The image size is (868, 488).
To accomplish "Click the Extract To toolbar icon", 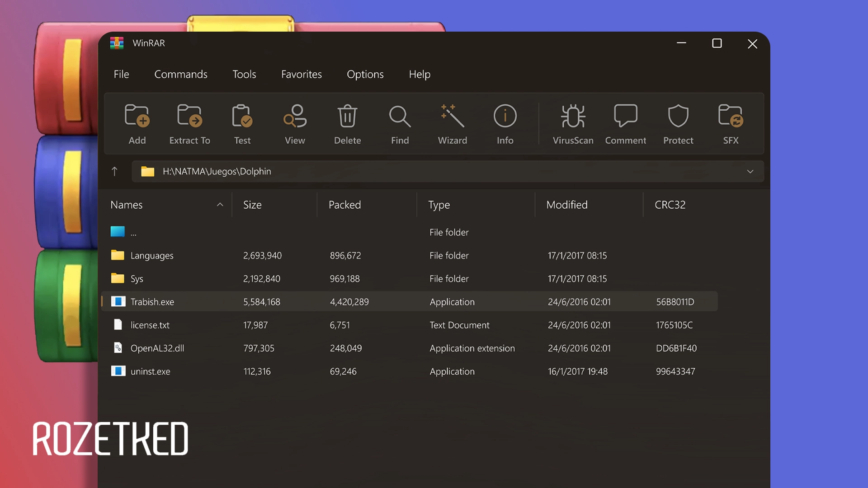I will point(189,116).
